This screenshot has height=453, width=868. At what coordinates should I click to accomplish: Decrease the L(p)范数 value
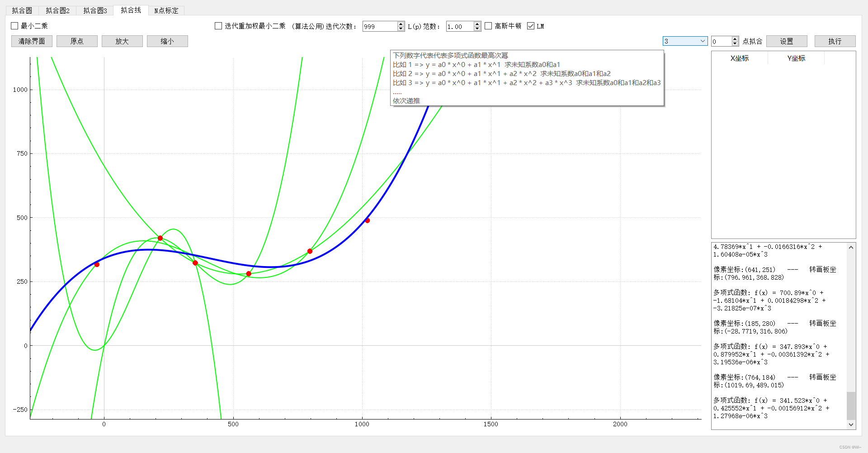click(477, 29)
